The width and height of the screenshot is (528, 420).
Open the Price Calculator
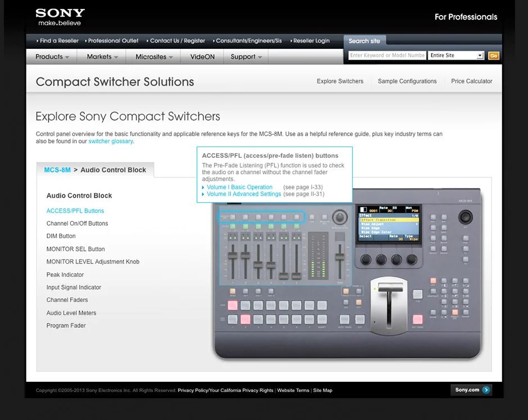click(472, 81)
